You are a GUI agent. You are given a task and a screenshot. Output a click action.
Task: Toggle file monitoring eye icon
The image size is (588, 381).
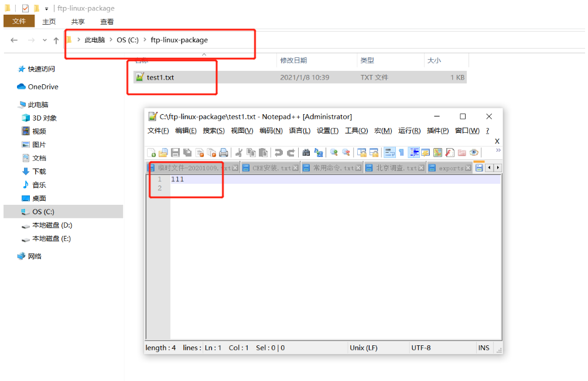point(474,153)
